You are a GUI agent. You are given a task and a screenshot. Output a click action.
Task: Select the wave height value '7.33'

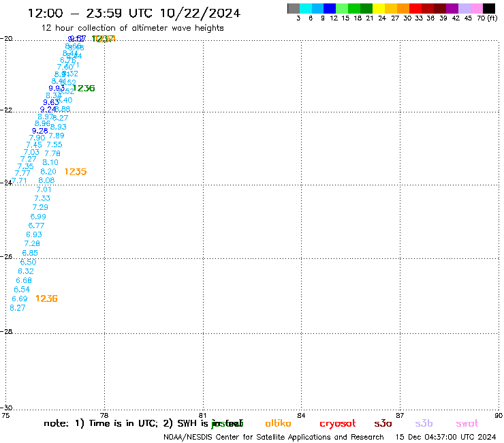click(42, 198)
